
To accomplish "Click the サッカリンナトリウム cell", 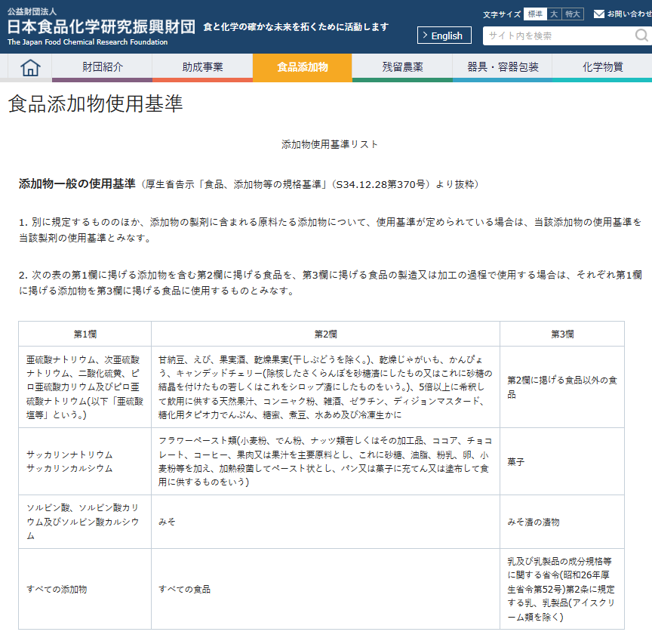I will [85, 461].
